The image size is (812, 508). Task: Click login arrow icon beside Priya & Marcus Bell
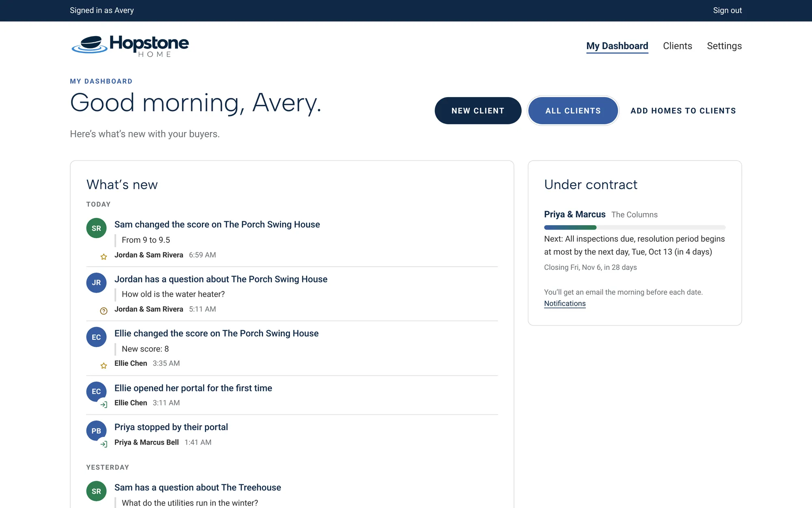click(104, 444)
